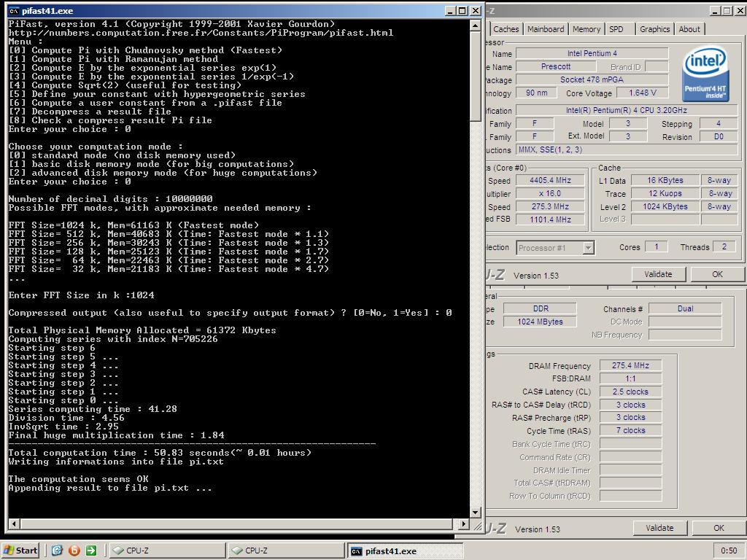Click the Stepping field showing 4
747x560 pixels.
[719, 123]
